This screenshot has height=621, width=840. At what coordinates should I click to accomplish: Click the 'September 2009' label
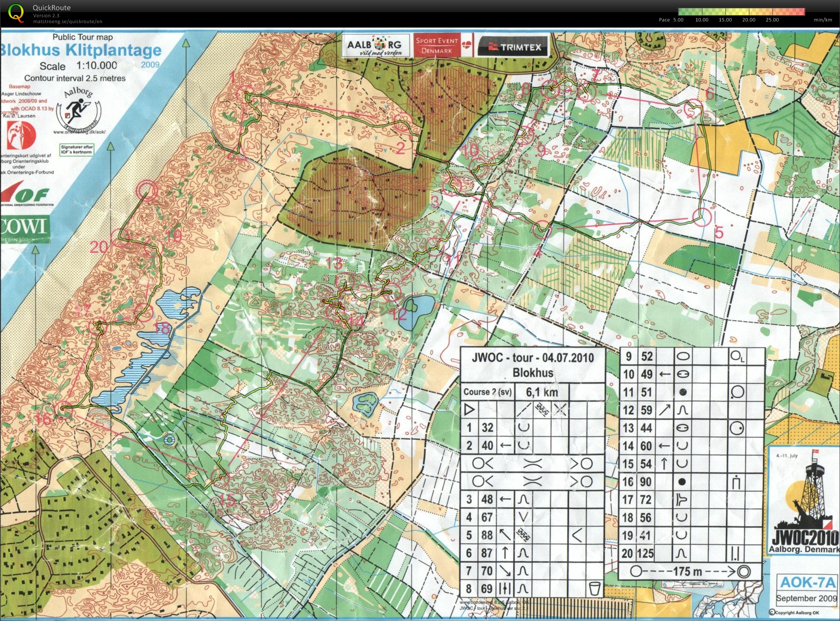pos(806,598)
